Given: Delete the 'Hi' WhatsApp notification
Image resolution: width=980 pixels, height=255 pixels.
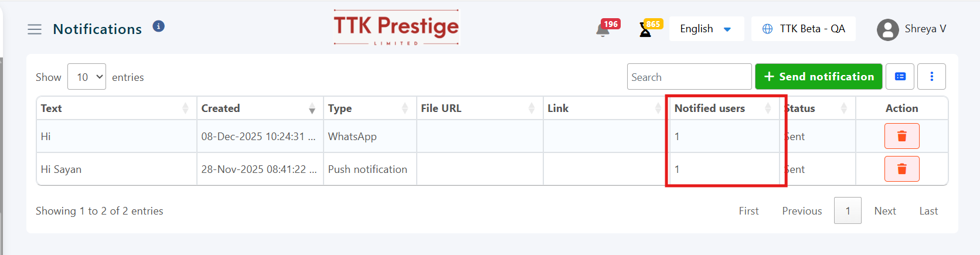Looking at the screenshot, I should [x=901, y=136].
